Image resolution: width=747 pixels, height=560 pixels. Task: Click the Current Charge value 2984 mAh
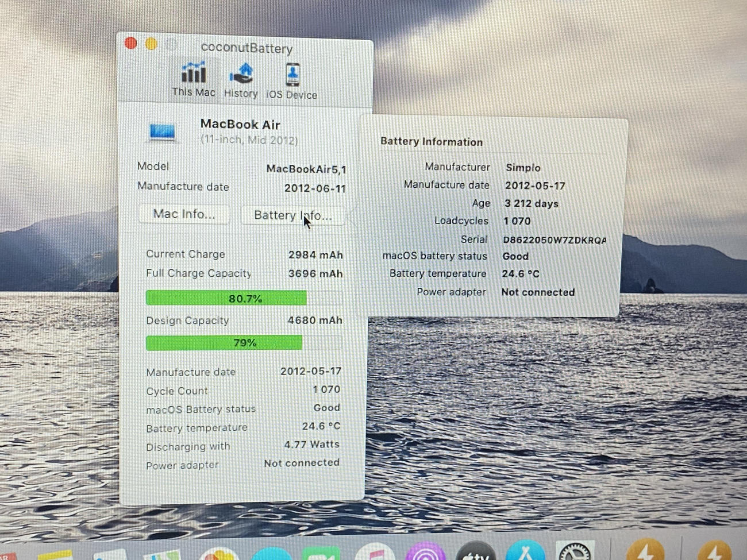click(x=315, y=255)
